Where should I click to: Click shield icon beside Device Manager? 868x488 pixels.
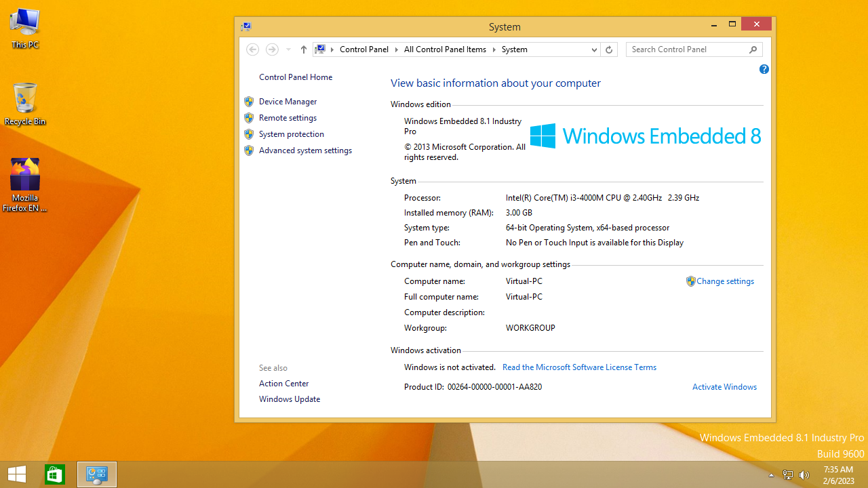(x=249, y=102)
